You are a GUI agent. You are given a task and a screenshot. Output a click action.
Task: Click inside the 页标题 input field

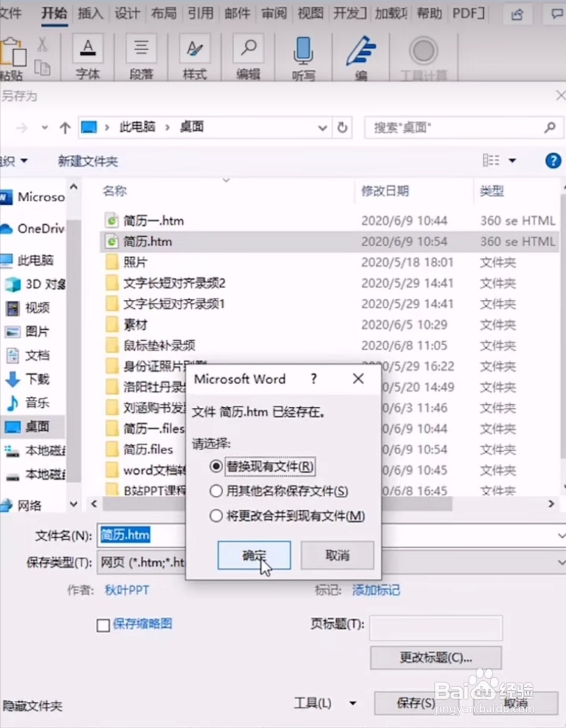(436, 627)
